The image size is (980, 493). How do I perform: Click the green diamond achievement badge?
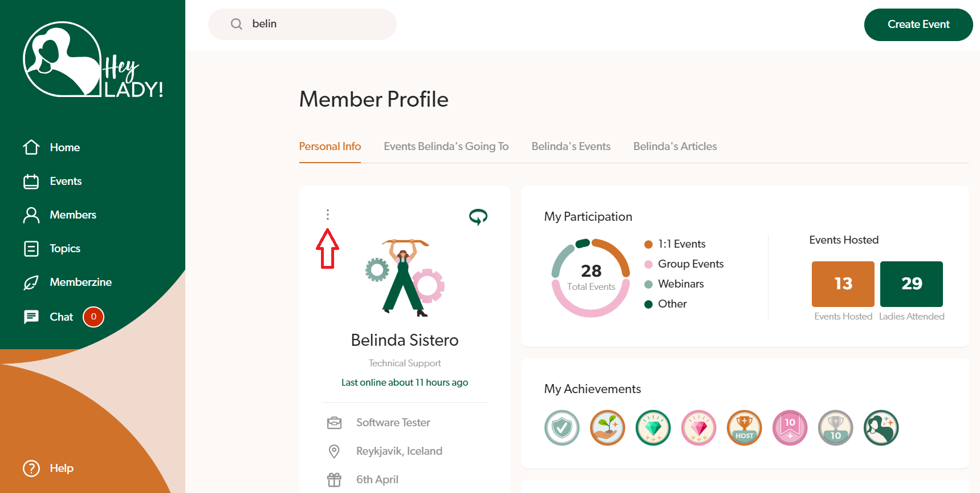click(x=653, y=428)
